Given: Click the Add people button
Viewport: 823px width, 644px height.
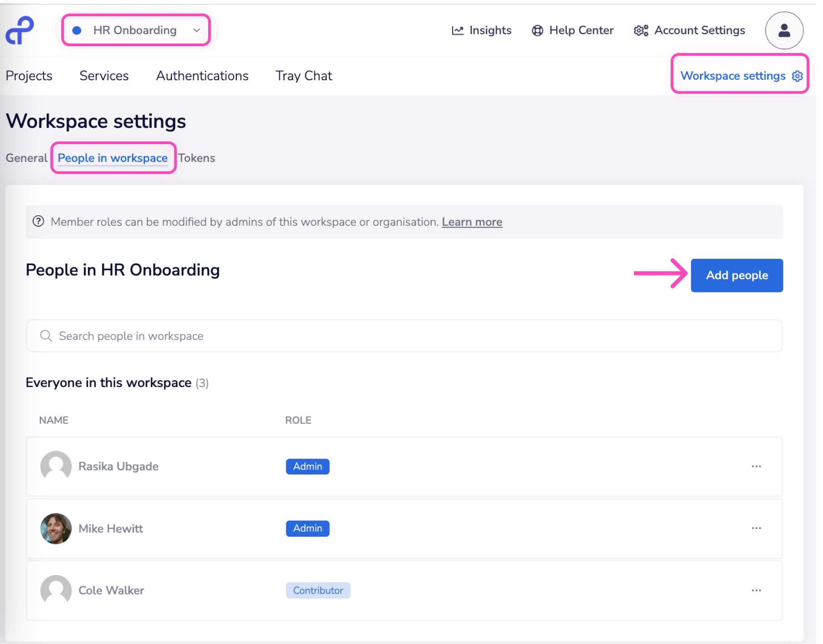Looking at the screenshot, I should [x=736, y=276].
